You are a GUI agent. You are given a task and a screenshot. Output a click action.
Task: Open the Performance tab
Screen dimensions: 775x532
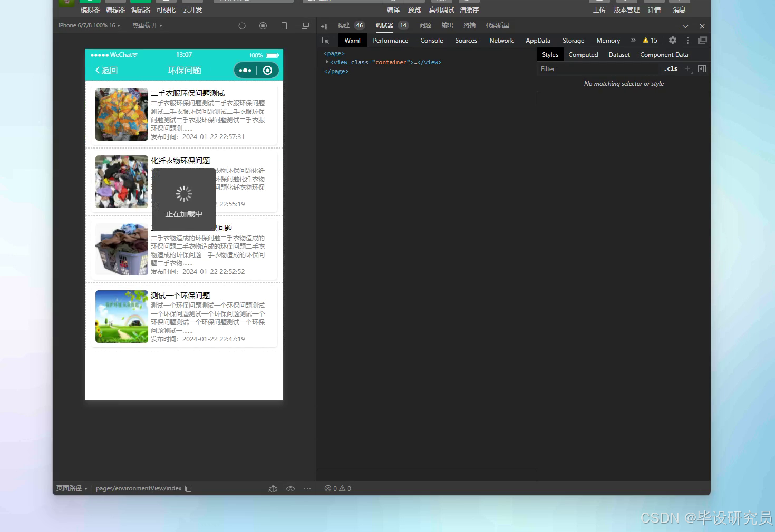pos(391,41)
